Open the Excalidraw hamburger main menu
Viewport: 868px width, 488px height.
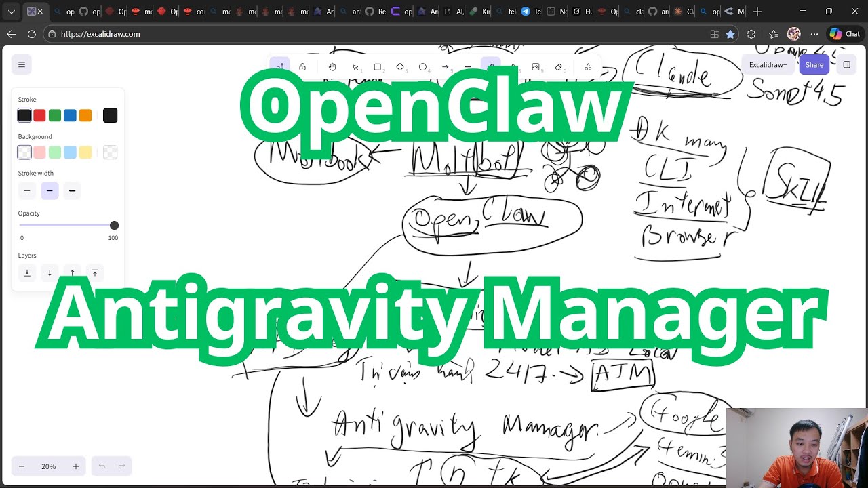coord(22,64)
